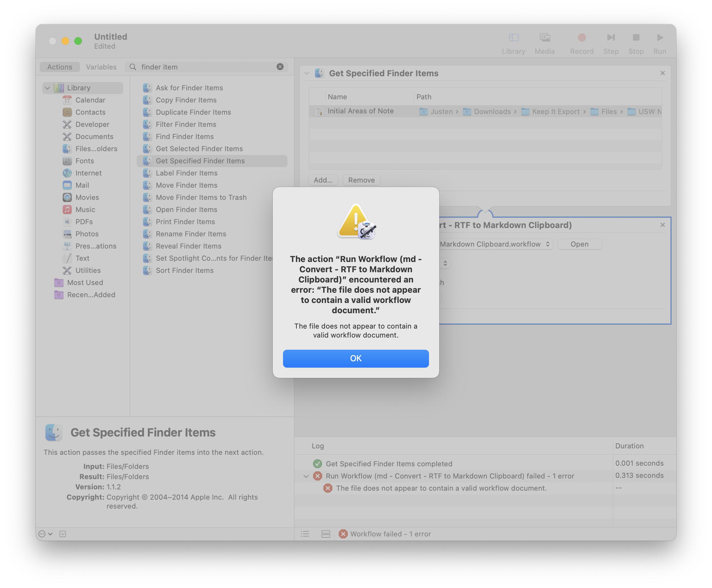Viewport: 712px width, 588px height.
Task: Click the Remove button
Action: tap(361, 180)
